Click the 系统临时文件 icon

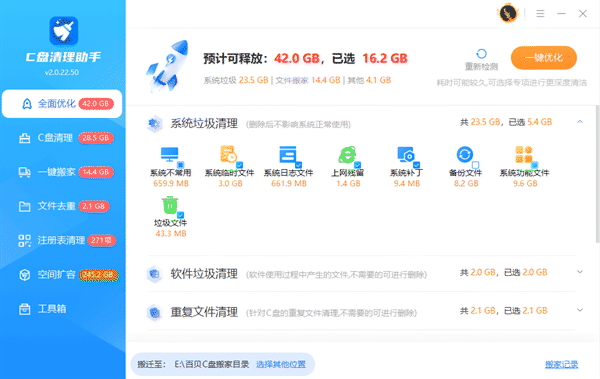coord(228,154)
